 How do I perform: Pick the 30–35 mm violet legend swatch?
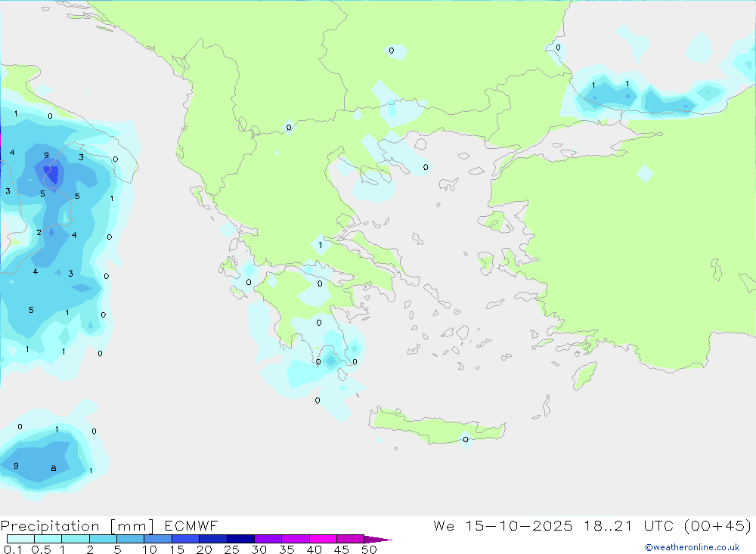click(268, 539)
